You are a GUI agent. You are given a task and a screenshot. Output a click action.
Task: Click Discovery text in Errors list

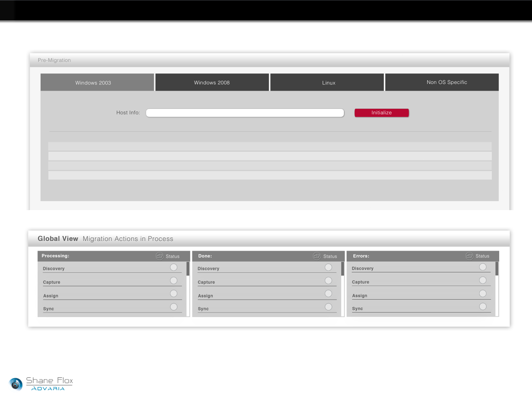pyautogui.click(x=363, y=269)
